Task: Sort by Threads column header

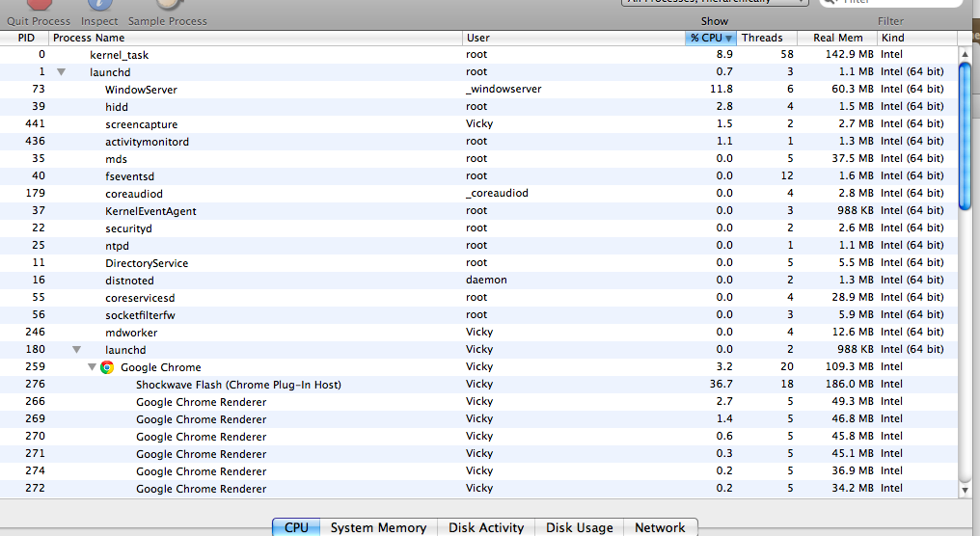Action: (x=768, y=38)
